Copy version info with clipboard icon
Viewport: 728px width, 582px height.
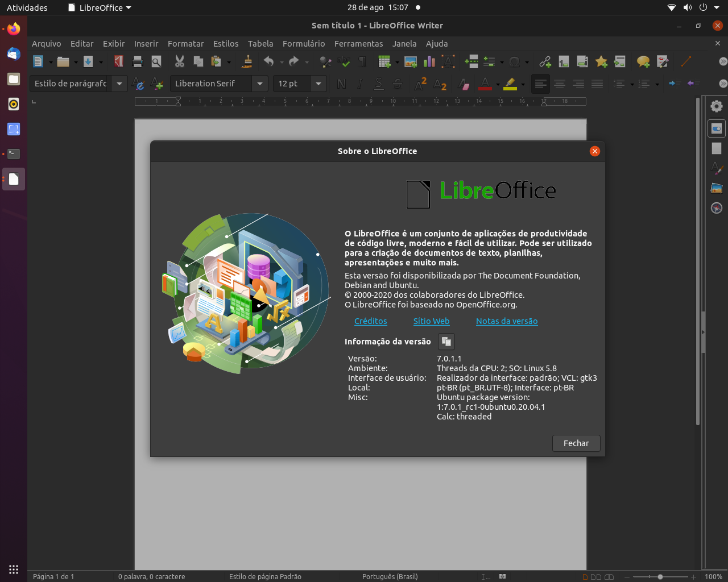[446, 342]
